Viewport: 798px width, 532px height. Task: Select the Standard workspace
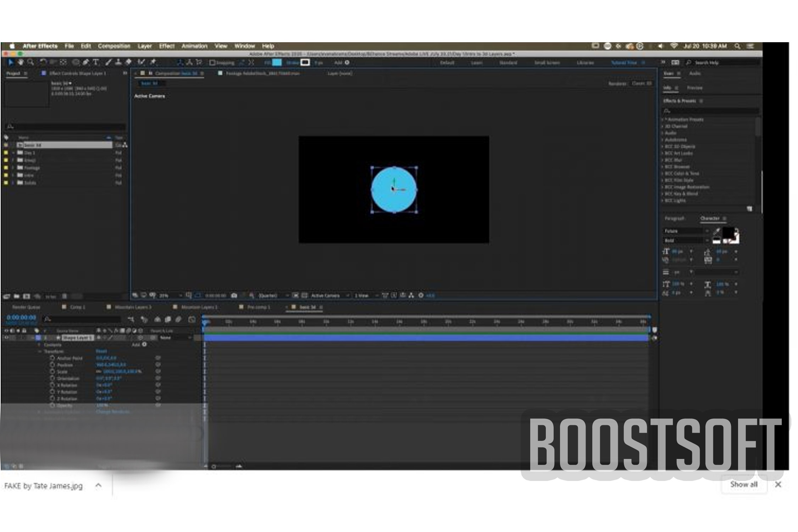tap(508, 63)
